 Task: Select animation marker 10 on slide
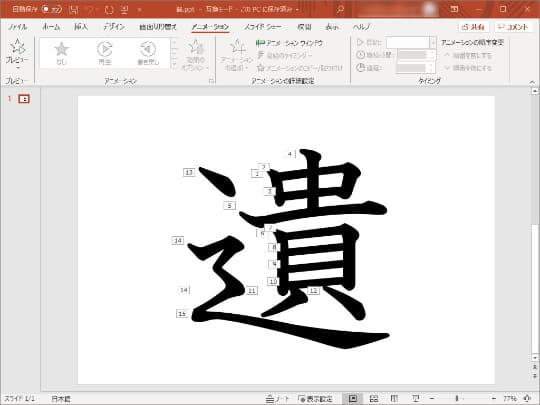[273, 281]
